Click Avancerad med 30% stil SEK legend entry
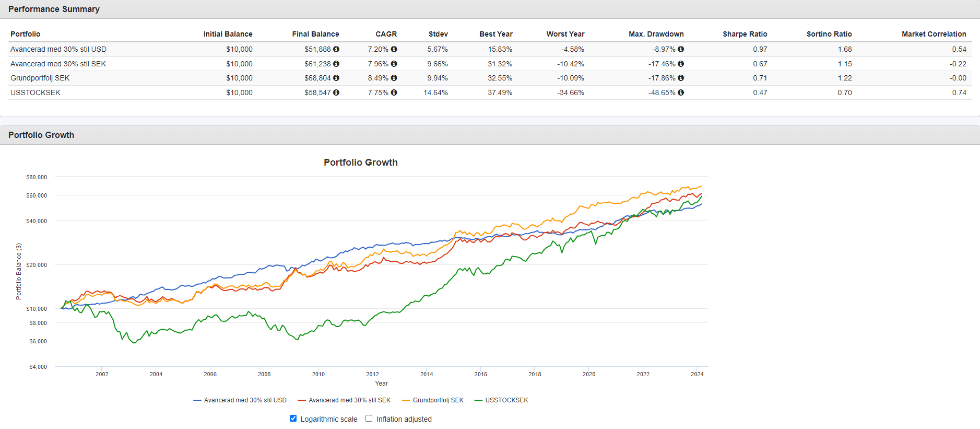 pyautogui.click(x=349, y=400)
